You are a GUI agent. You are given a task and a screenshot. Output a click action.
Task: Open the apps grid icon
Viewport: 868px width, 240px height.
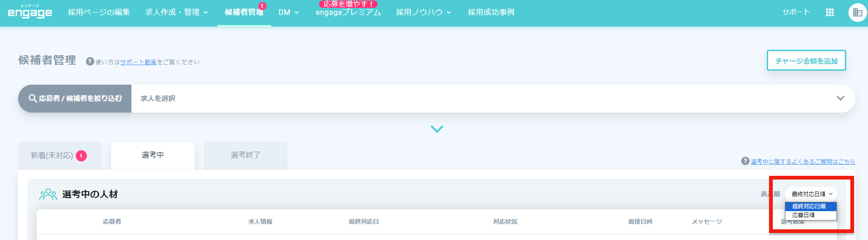830,13
